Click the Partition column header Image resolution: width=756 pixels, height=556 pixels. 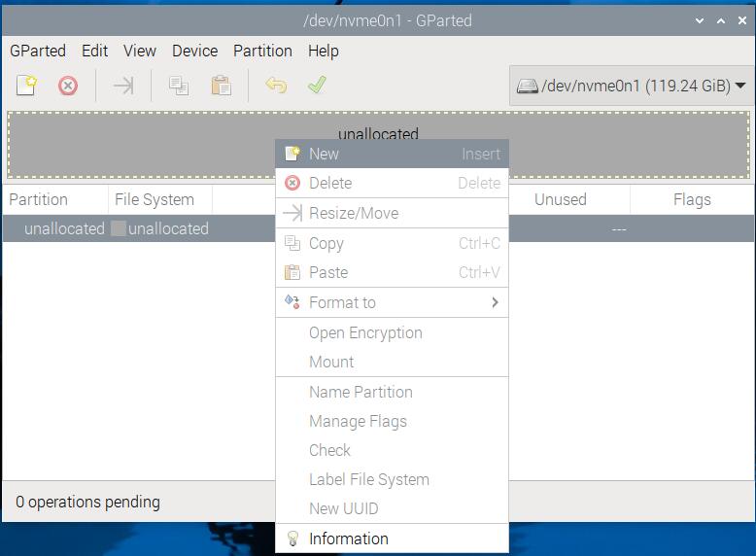[x=55, y=199]
